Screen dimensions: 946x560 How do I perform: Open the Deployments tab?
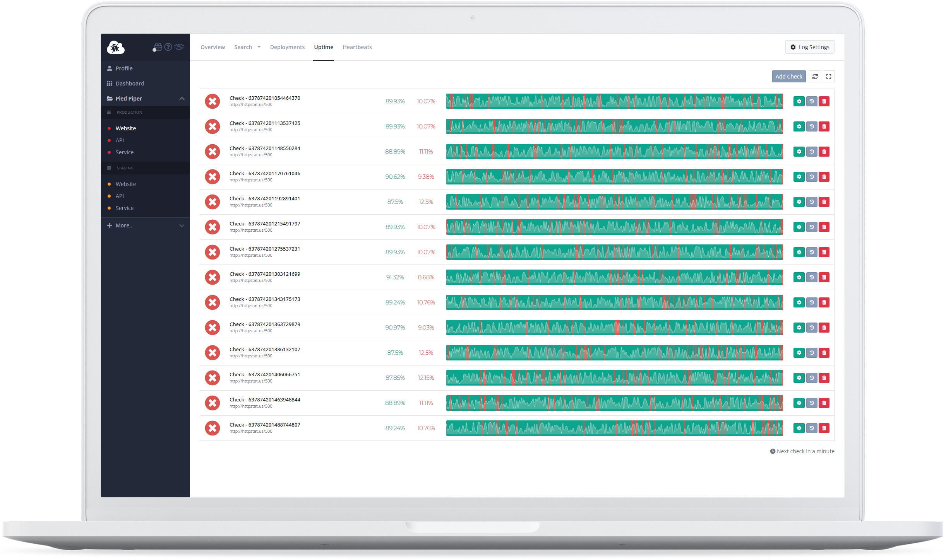(287, 47)
